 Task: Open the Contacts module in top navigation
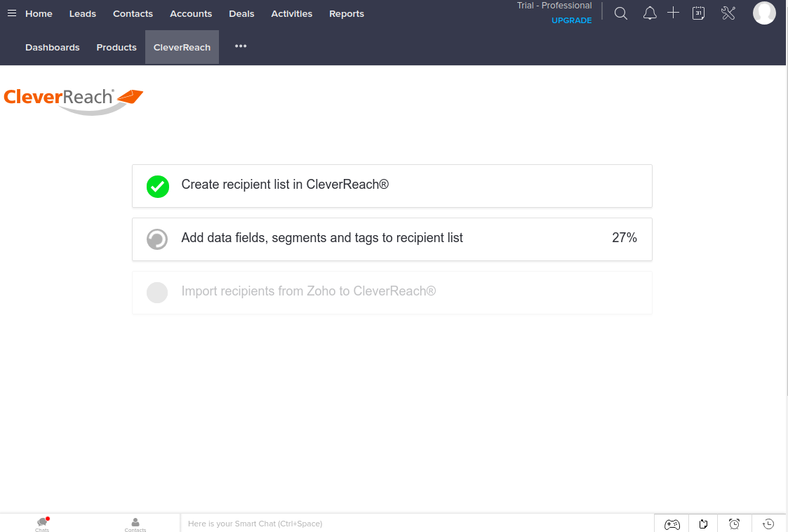(x=133, y=13)
